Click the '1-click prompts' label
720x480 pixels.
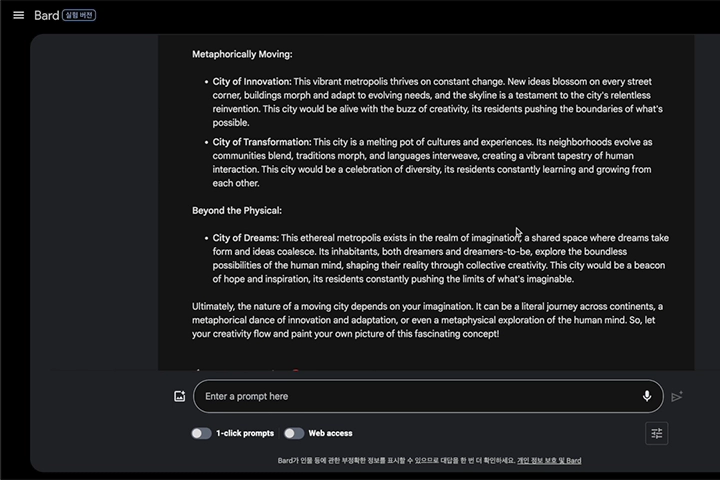click(x=245, y=433)
